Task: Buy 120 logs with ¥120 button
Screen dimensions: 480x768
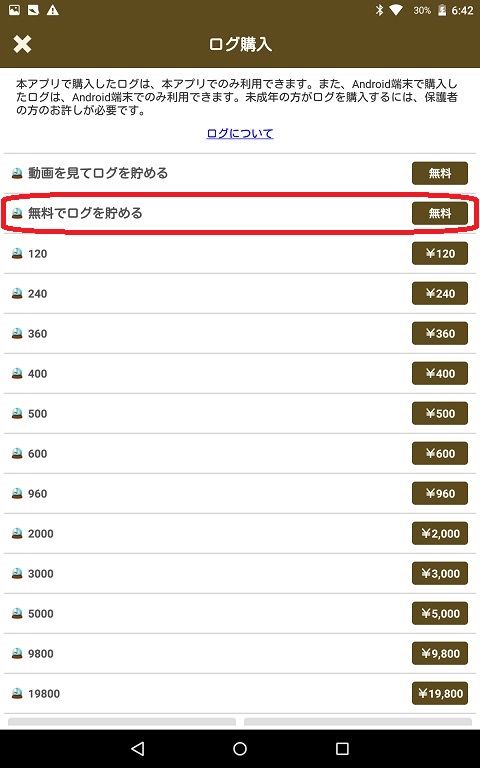Action: point(439,253)
